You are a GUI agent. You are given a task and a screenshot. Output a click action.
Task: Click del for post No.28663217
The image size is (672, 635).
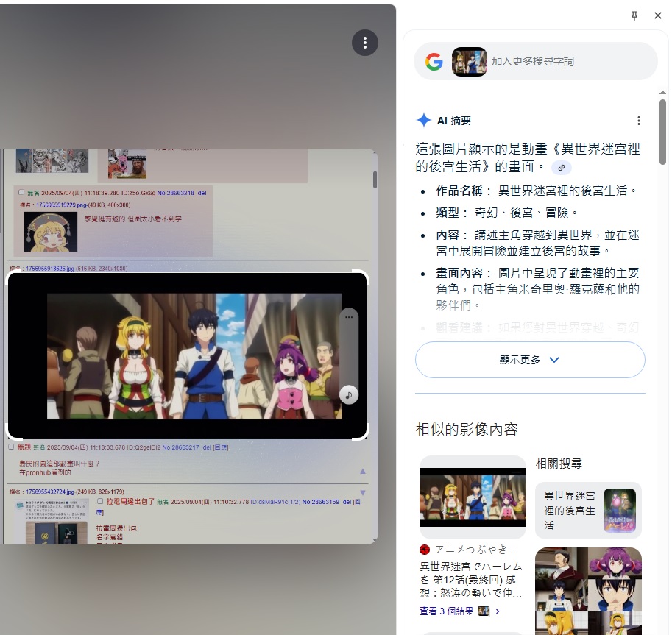pyautogui.click(x=207, y=447)
